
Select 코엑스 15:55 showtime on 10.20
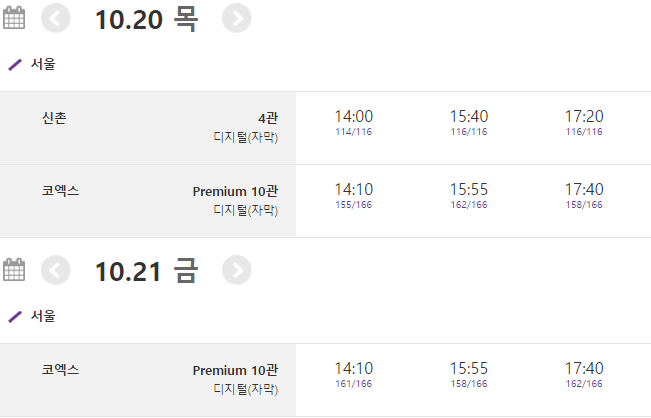[469, 194]
